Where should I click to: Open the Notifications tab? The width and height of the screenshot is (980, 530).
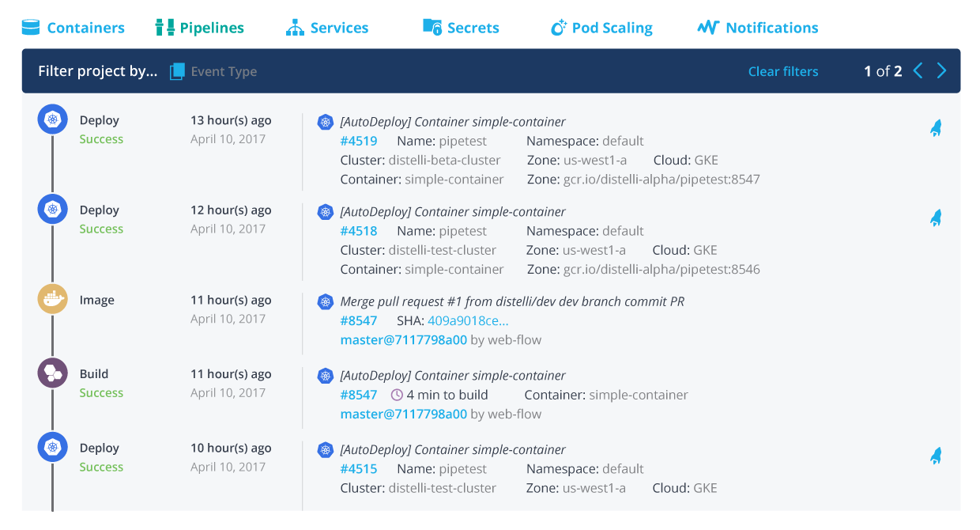coord(758,28)
